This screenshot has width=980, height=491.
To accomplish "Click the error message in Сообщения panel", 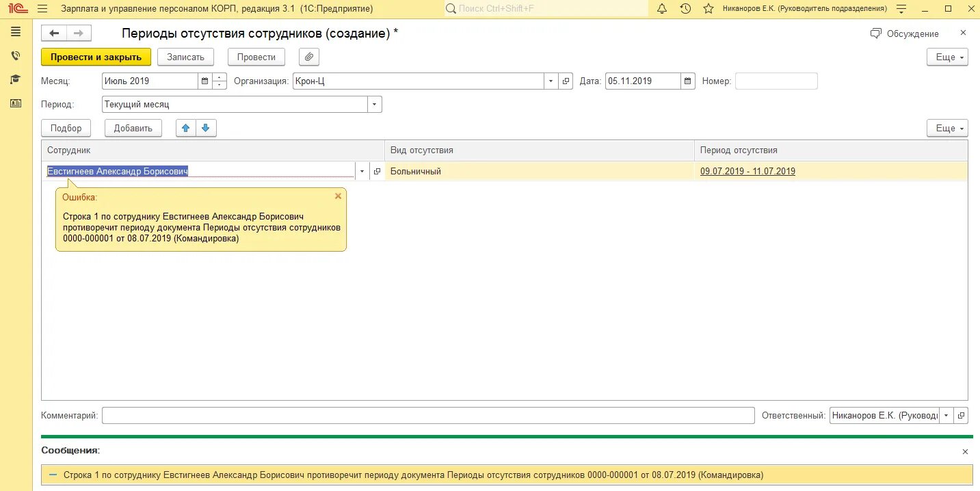I will [x=507, y=475].
